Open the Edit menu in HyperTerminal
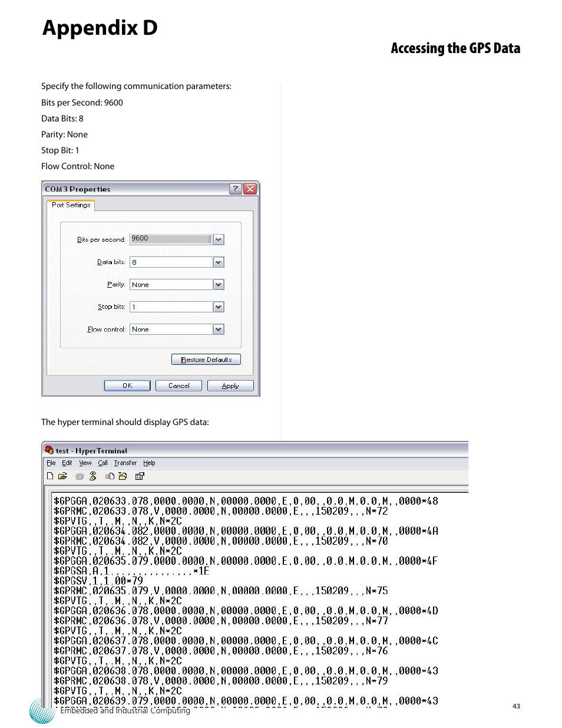 coord(67,463)
